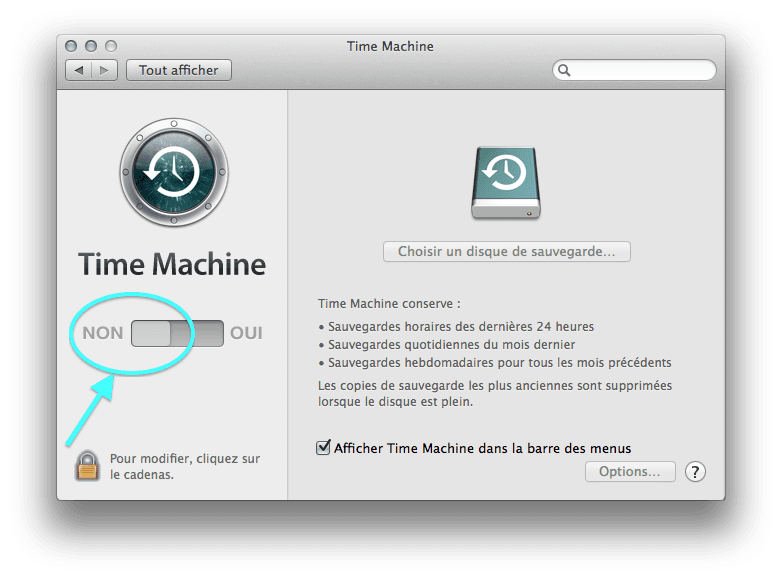The width and height of the screenshot is (782, 579).
Task: Click the Les copies de sauvegarde paragraph
Action: pyautogui.click(x=495, y=393)
